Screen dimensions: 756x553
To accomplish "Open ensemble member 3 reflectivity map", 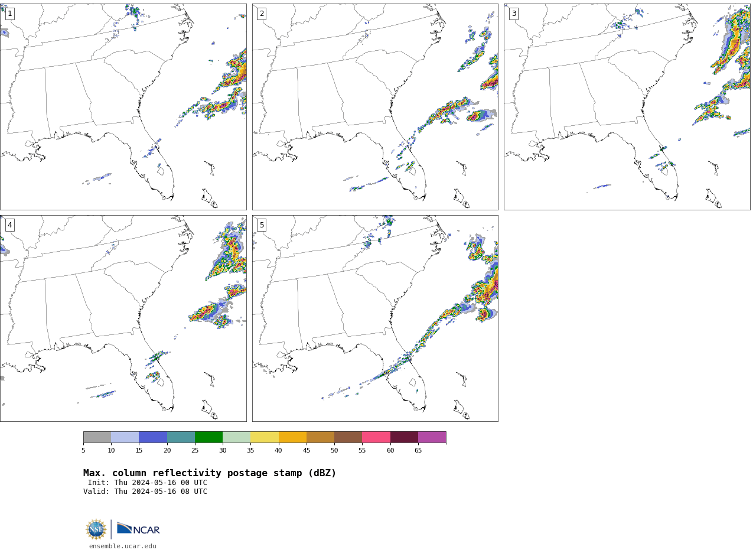I will [x=627, y=107].
